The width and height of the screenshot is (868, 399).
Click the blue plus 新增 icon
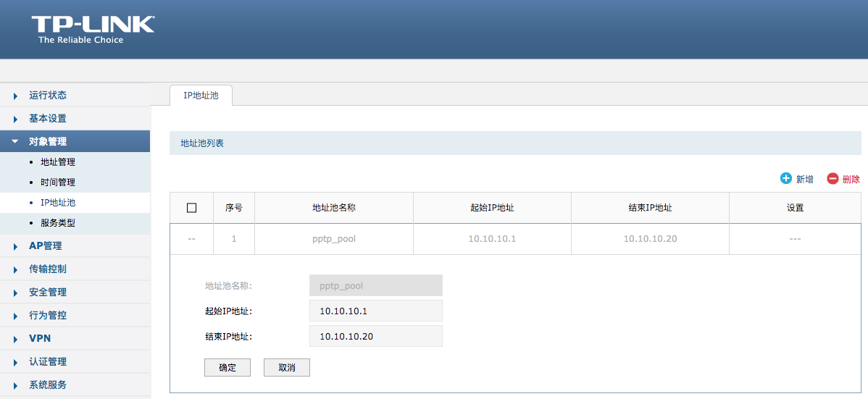pos(786,179)
